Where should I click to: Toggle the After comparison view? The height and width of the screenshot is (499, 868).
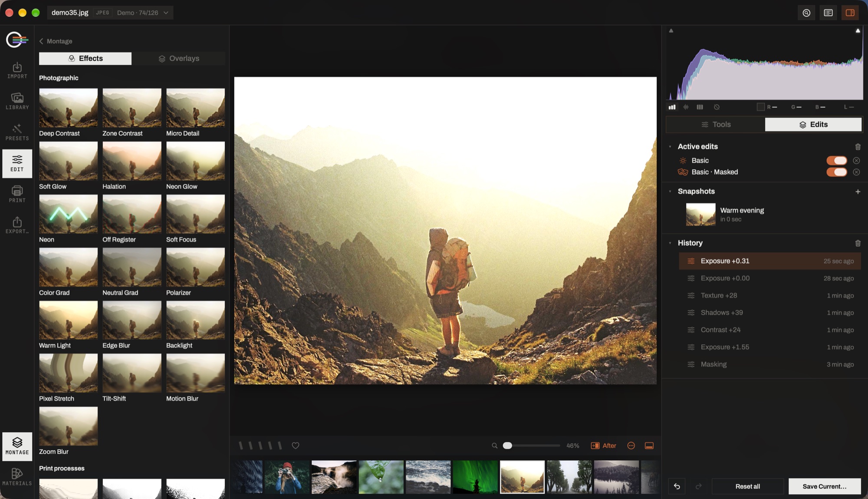(603, 446)
